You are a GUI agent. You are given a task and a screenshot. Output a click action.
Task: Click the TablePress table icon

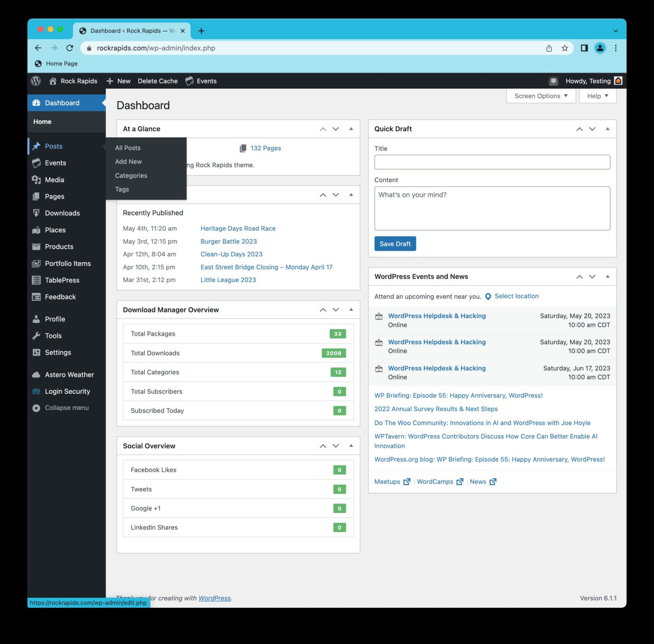(37, 280)
